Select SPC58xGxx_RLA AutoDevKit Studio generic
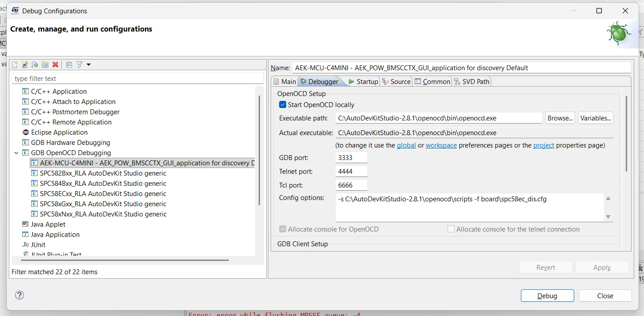Viewport: 644px width, 316px height. (103, 204)
